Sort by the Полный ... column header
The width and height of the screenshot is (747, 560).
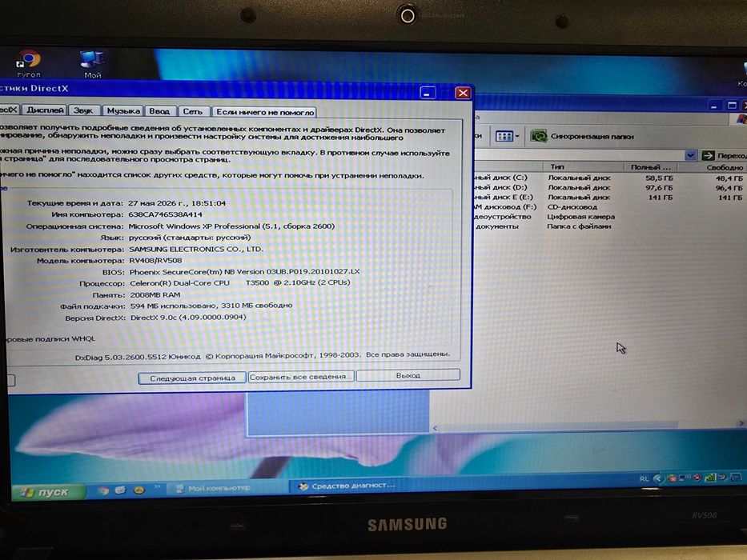pos(650,167)
